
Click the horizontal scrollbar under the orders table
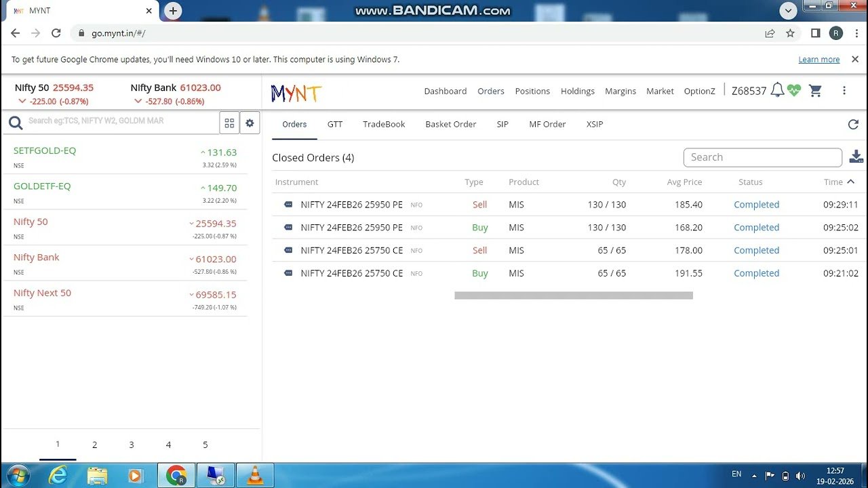click(573, 295)
